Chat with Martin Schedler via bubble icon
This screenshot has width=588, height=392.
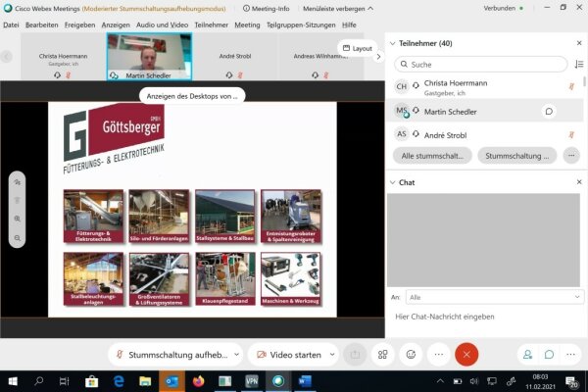(549, 112)
